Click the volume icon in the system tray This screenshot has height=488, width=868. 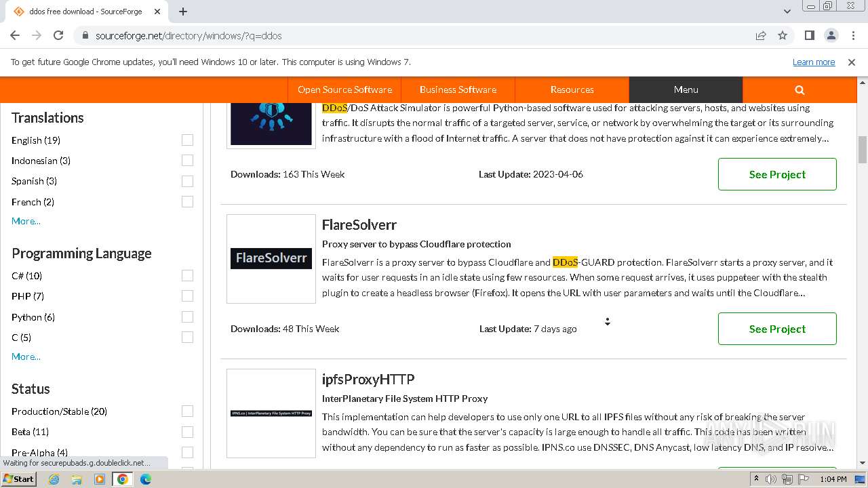point(771,479)
